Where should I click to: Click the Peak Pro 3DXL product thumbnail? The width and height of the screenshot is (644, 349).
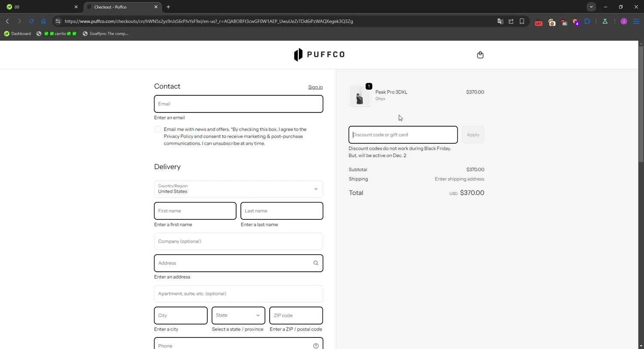click(x=360, y=96)
